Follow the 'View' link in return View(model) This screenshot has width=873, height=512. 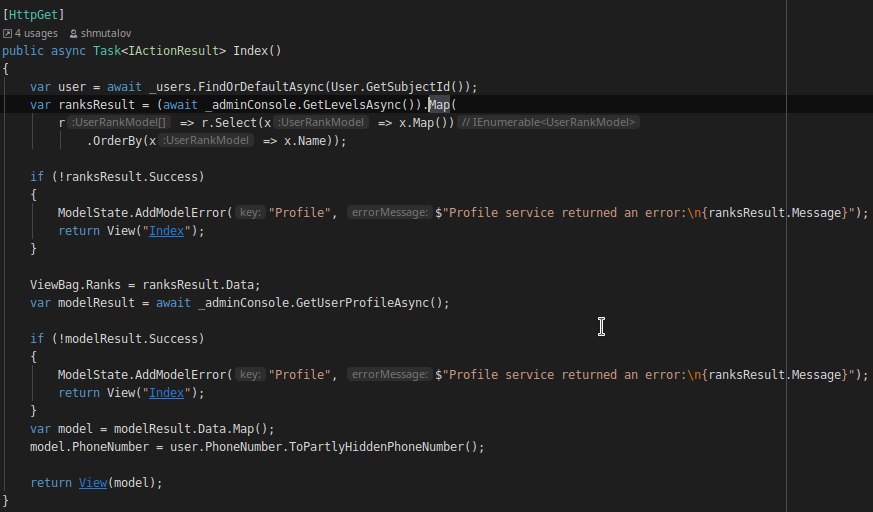click(x=93, y=483)
